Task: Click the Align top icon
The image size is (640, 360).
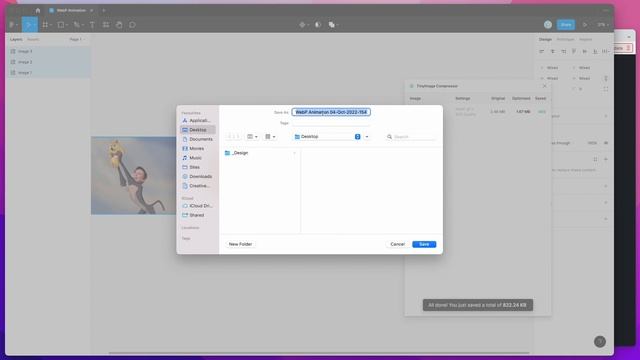Action: 574,51
